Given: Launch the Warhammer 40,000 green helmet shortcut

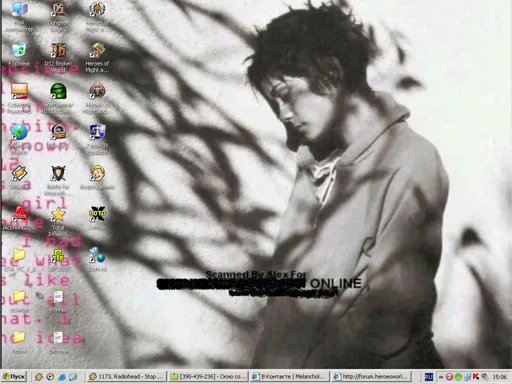Looking at the screenshot, I should [x=58, y=91].
